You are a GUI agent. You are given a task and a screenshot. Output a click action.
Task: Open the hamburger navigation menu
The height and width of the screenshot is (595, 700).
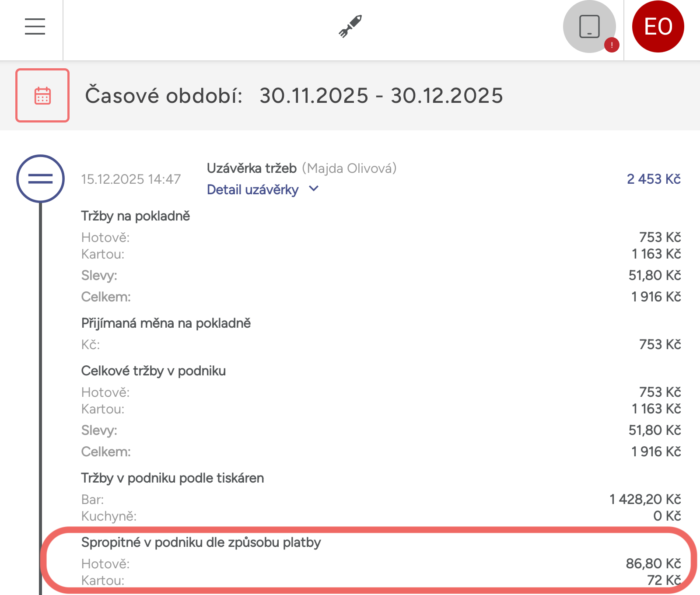click(35, 27)
